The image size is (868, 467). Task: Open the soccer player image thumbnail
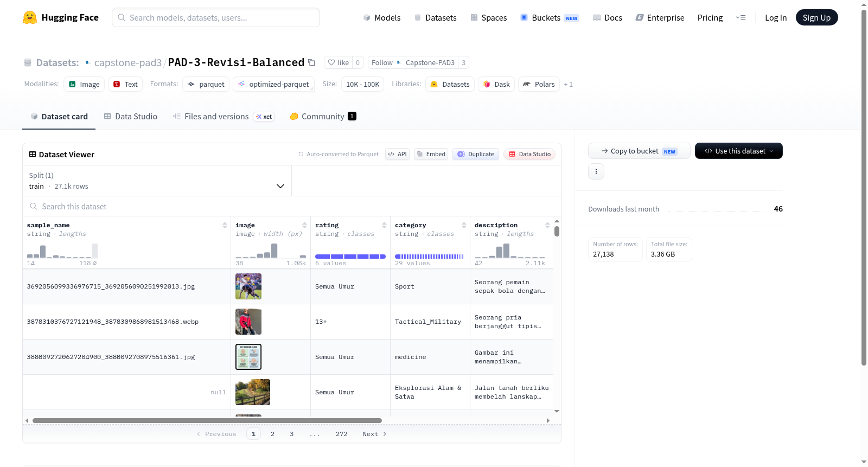point(248,286)
